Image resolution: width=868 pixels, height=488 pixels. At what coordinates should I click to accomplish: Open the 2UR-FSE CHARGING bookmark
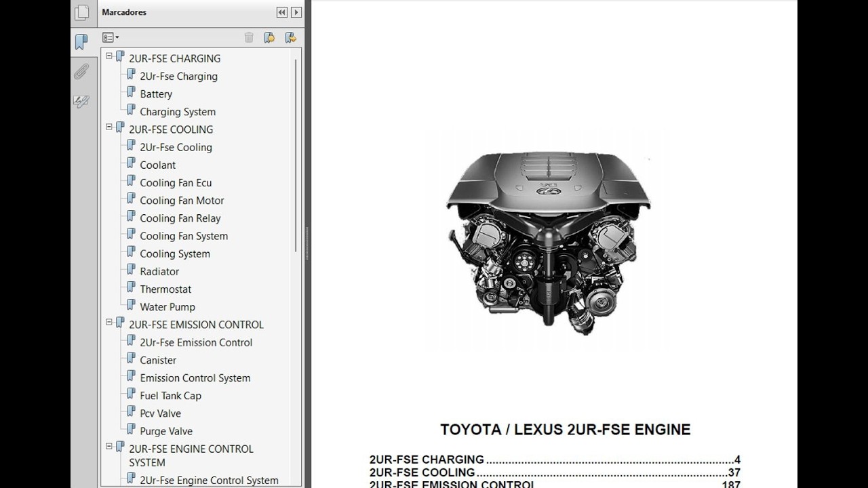pyautogui.click(x=175, y=58)
